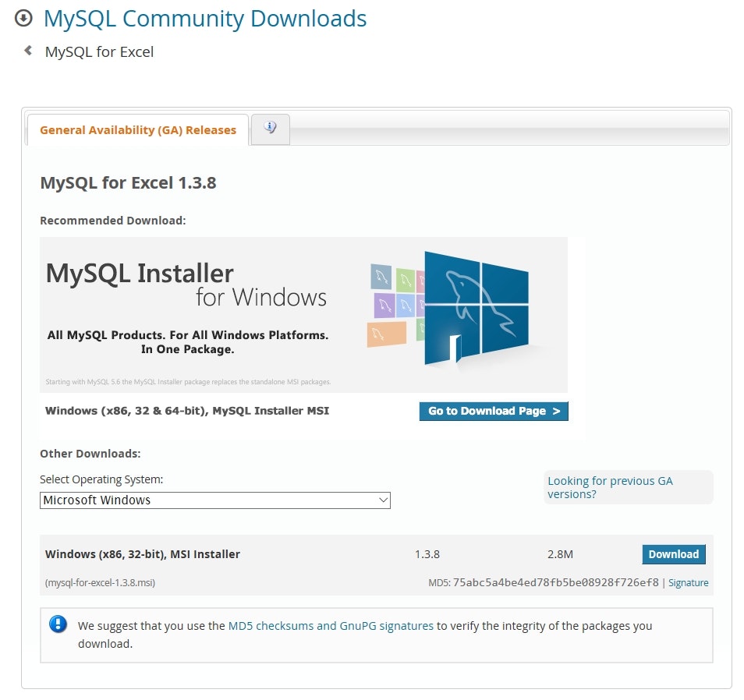The height and width of the screenshot is (700, 744).
Task: Open the Signature link
Action: coord(688,583)
